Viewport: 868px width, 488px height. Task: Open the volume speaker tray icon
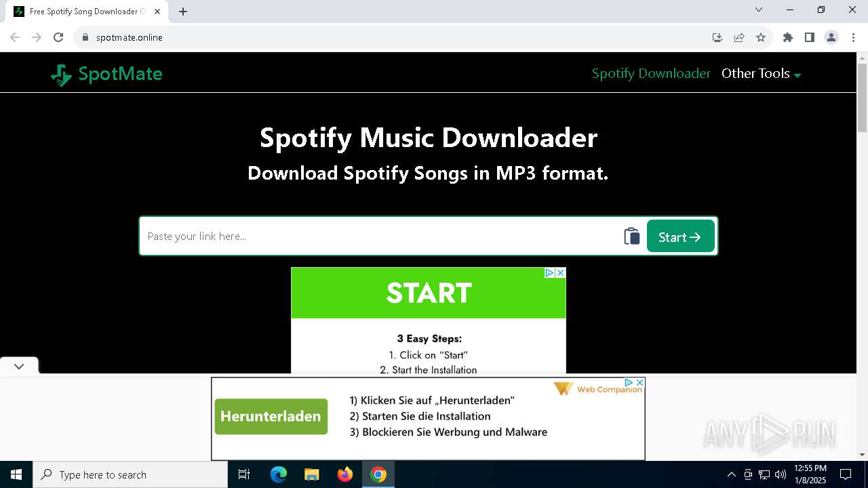coord(781,474)
